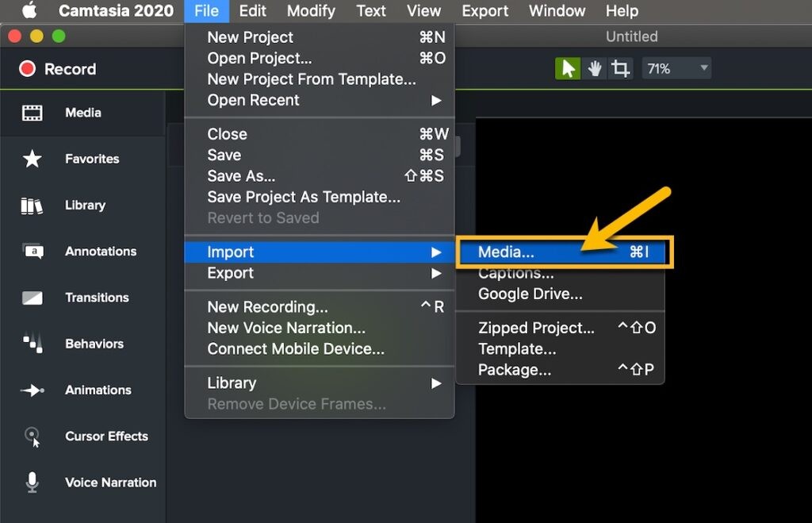Select the Media panel icon in sidebar
The width and height of the screenshot is (812, 523).
pos(32,112)
